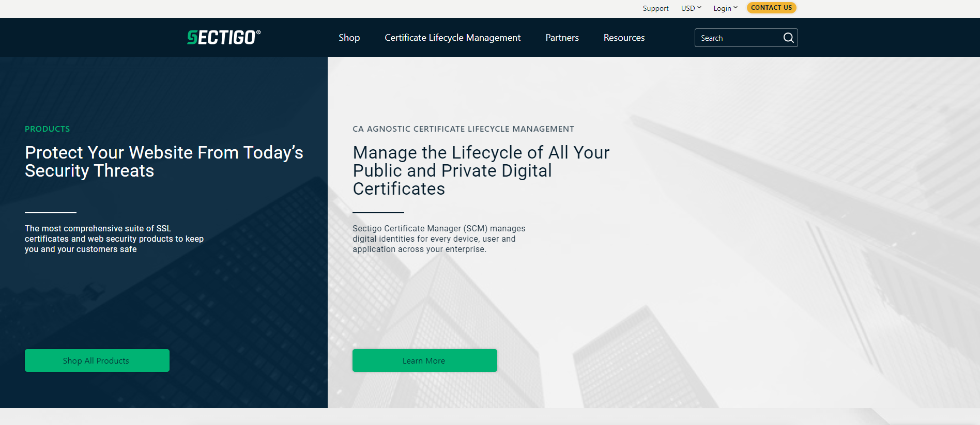Click the Sectigo logo
This screenshot has width=980, height=425.
[224, 37]
